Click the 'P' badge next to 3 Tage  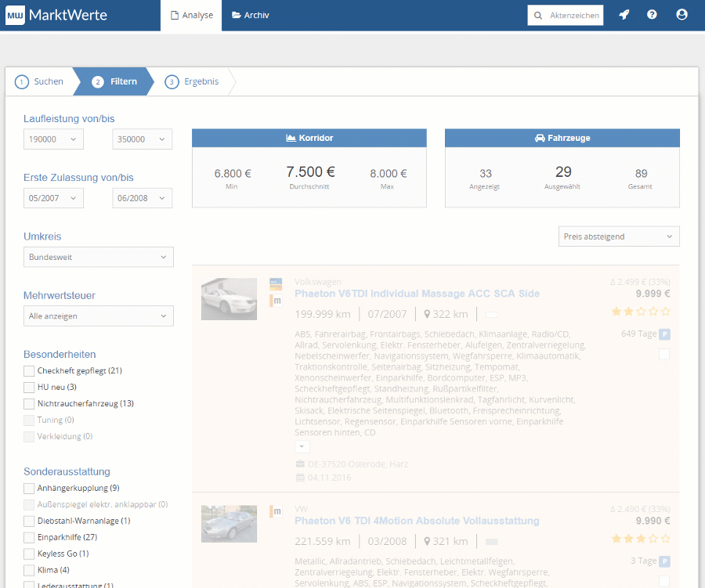click(x=664, y=561)
